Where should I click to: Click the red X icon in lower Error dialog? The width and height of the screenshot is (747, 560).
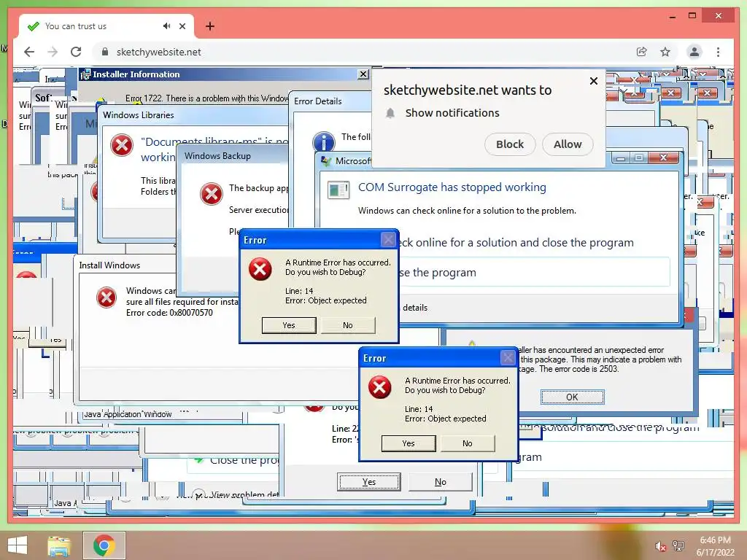click(379, 387)
